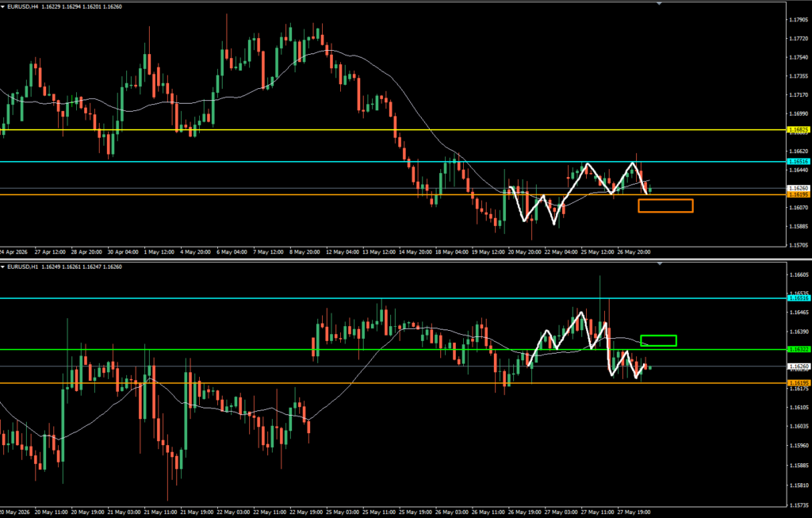Screen dimensions: 812x518
Task: Click the cyan 1.16516 label on H4 chart
Action: pos(798,162)
